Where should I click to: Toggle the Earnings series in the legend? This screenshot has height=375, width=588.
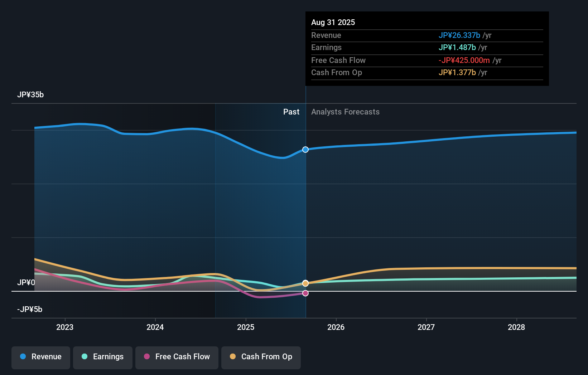(102, 357)
